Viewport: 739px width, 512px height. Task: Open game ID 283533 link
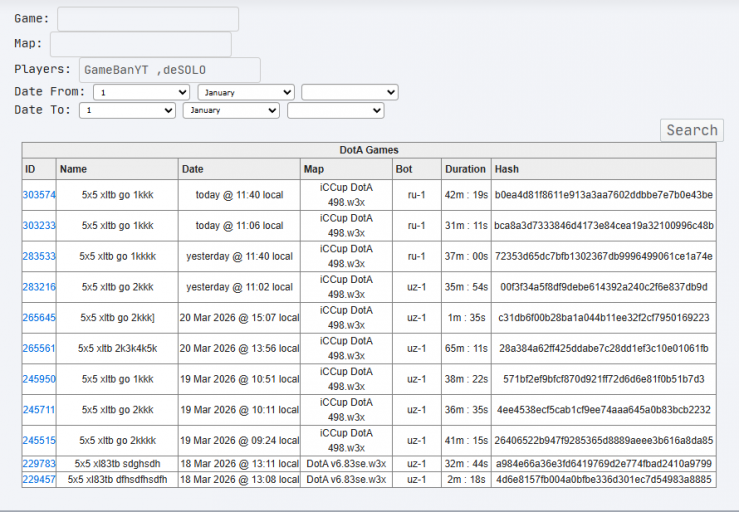39,256
